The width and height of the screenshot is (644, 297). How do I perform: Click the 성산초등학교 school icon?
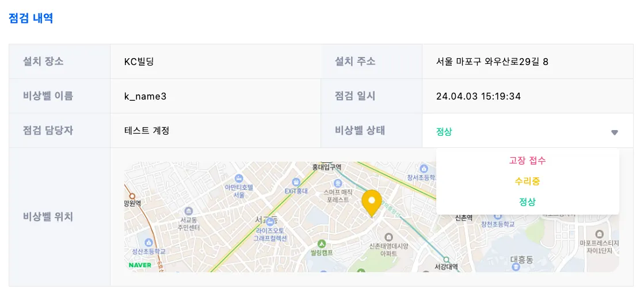149,242
